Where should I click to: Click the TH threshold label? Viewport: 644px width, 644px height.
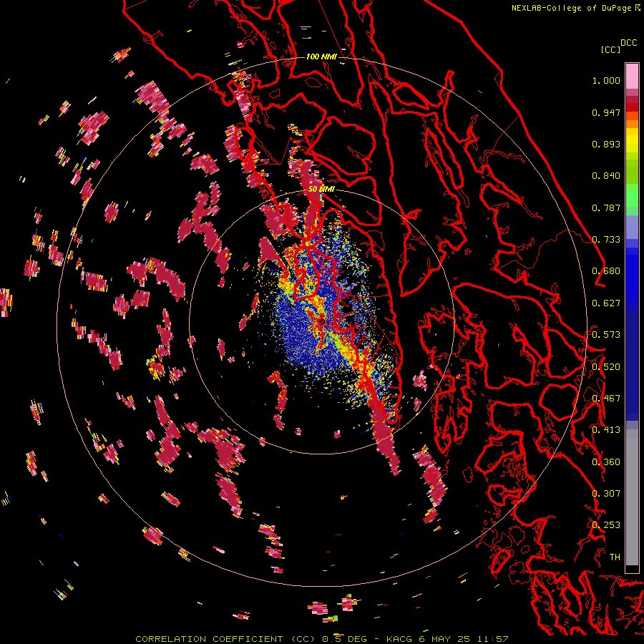pyautogui.click(x=615, y=557)
